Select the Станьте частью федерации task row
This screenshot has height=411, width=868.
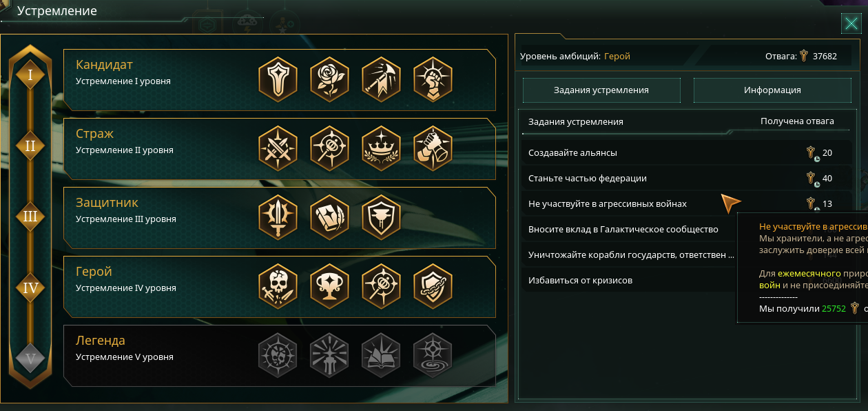685,179
